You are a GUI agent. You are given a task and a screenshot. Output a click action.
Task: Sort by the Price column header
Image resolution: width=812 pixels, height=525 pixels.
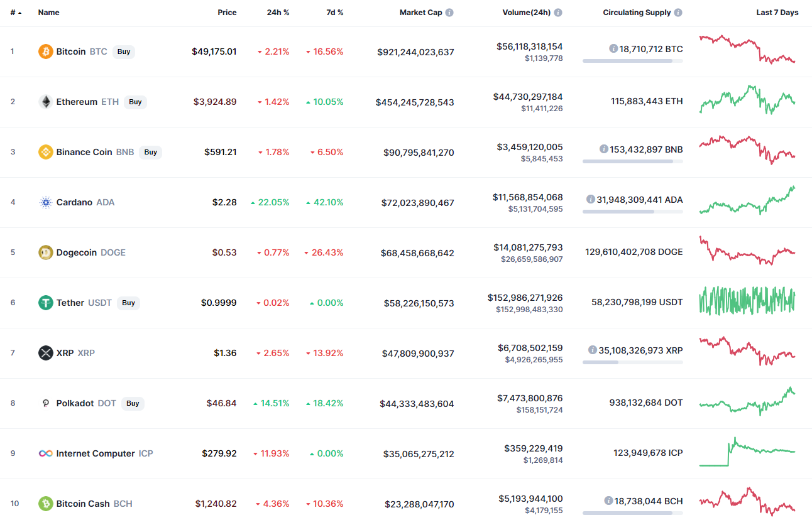pyautogui.click(x=227, y=13)
